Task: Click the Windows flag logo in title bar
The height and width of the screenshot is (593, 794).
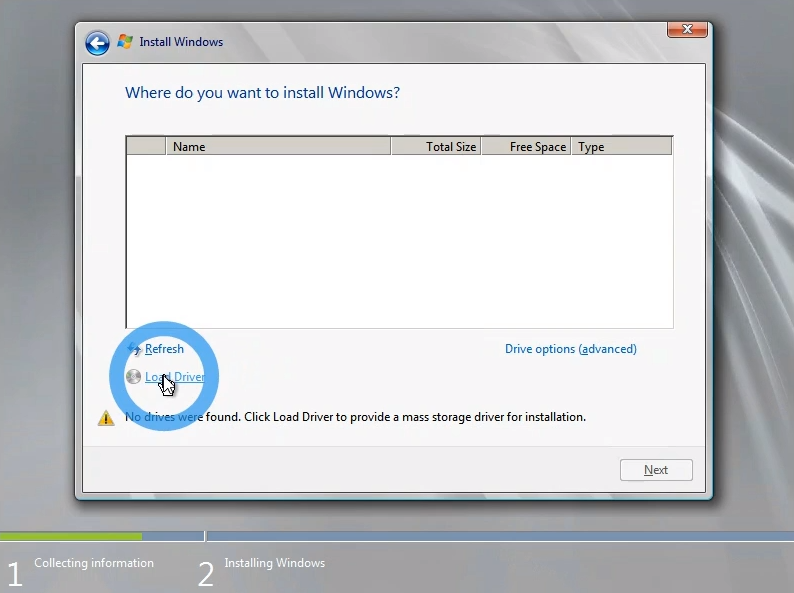Action: pos(125,42)
